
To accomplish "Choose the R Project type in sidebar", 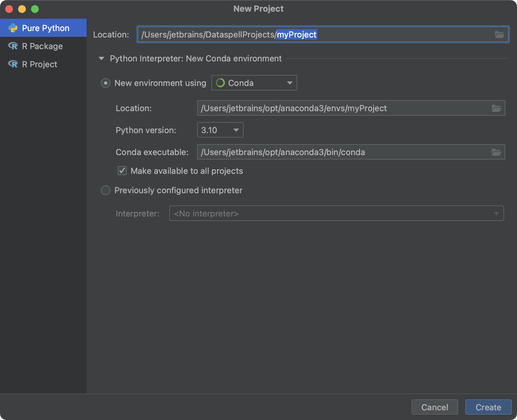I will tap(39, 64).
